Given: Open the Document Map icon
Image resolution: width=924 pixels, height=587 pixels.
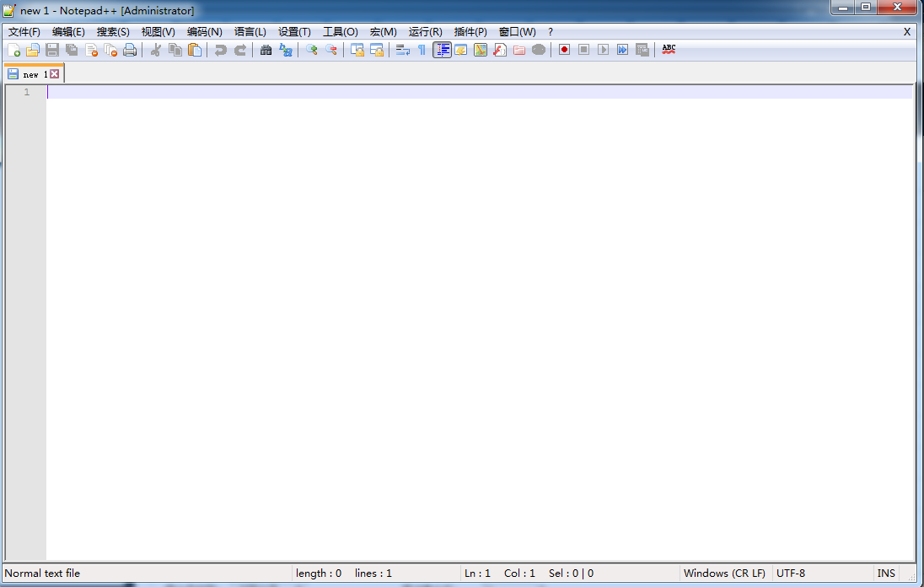Looking at the screenshot, I should (481, 50).
